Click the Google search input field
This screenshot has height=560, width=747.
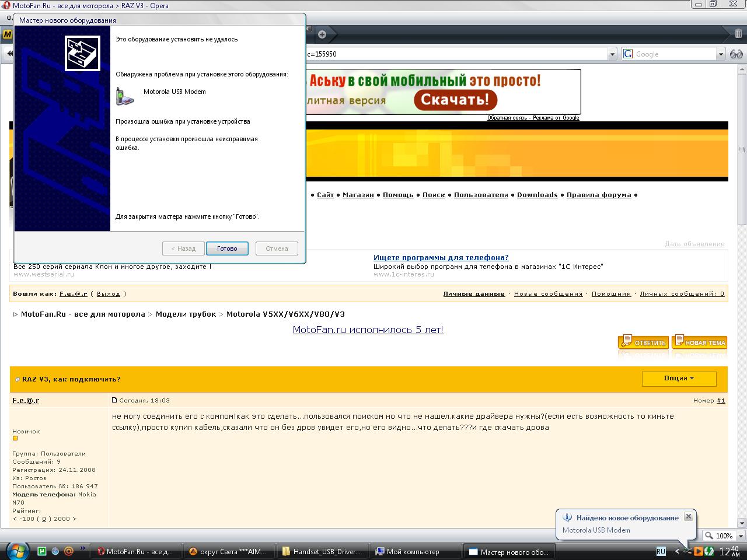click(674, 54)
